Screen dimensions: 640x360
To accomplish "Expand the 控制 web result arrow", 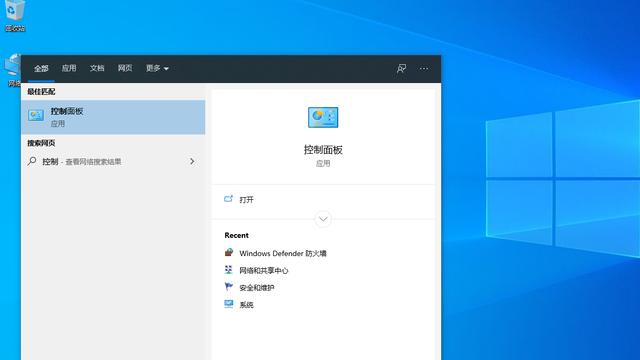I will pyautogui.click(x=192, y=162).
